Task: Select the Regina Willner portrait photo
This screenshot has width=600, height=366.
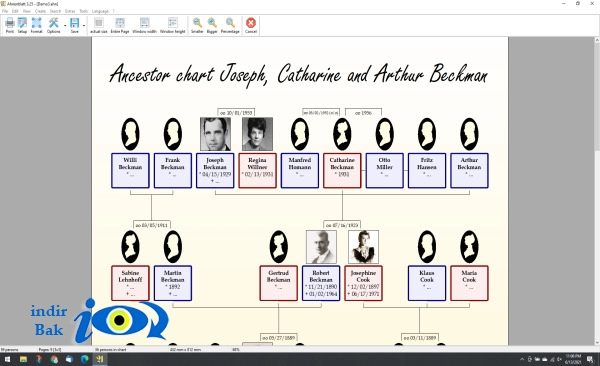Action: tap(258, 134)
